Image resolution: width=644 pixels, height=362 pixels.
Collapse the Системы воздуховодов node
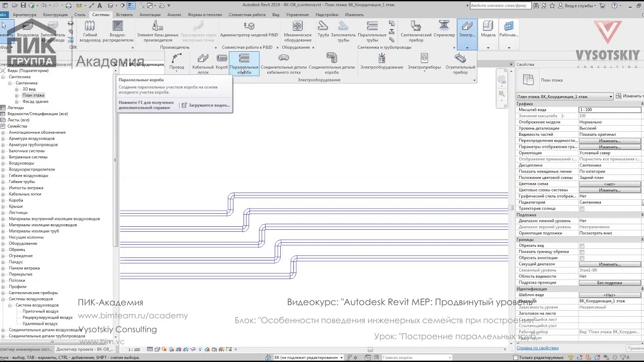click(4, 299)
